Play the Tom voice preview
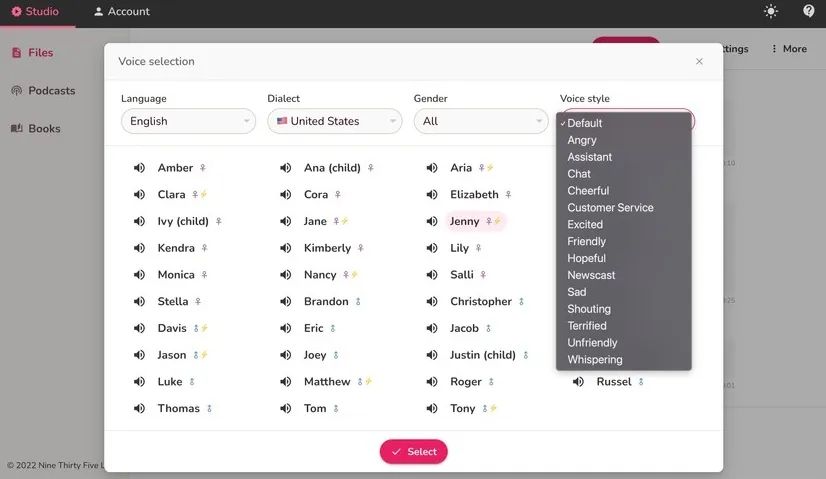 [286, 408]
